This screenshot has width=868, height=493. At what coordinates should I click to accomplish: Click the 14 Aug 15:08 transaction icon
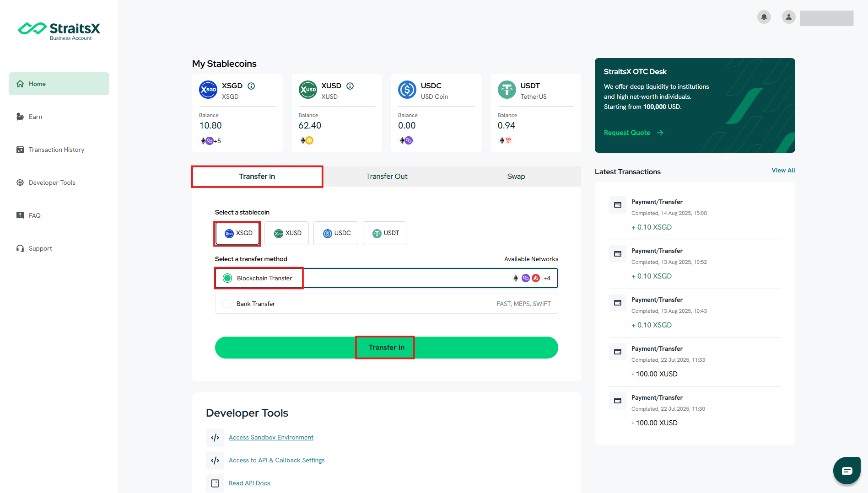618,205
